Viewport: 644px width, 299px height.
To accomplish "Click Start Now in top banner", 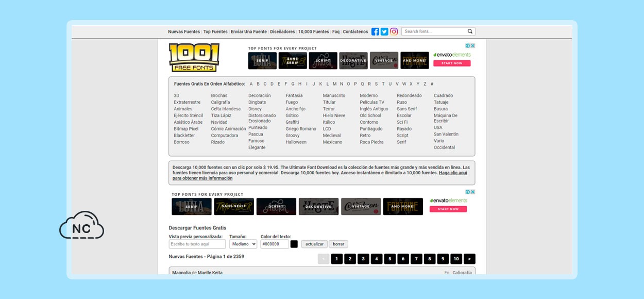I will click(x=452, y=63).
